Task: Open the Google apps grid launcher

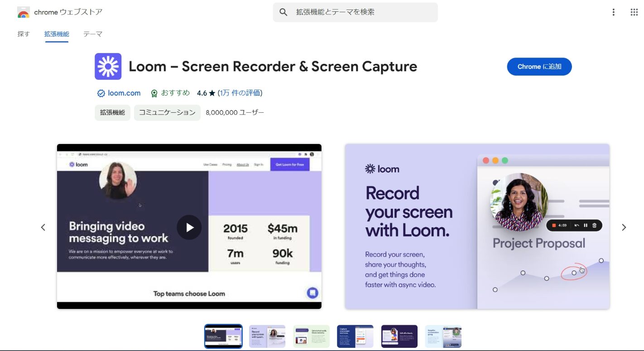Action: [634, 12]
